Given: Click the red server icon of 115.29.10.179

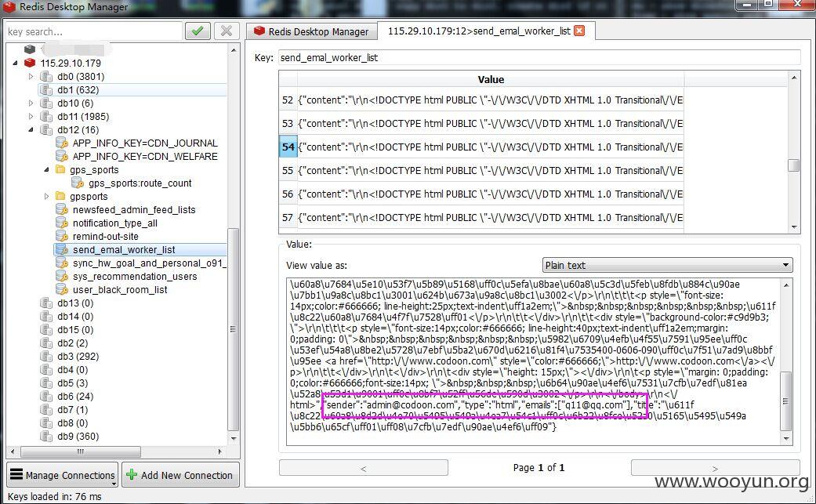Looking at the screenshot, I should point(30,63).
